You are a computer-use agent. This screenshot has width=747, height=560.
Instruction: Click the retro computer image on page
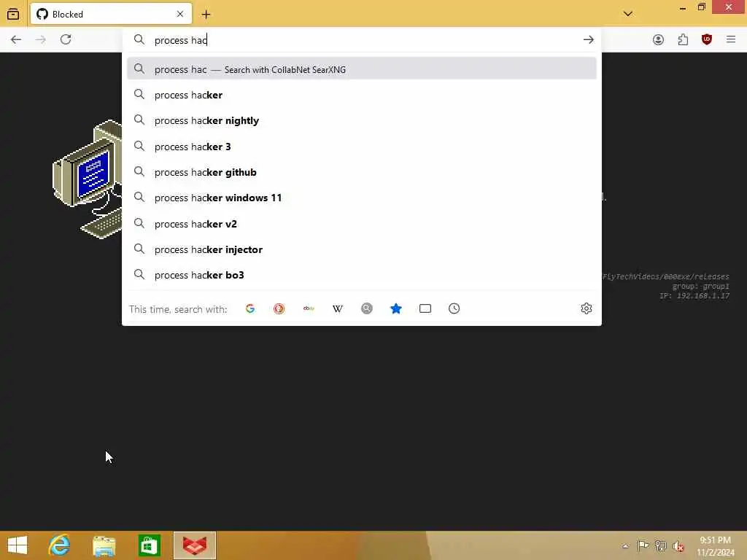88,179
